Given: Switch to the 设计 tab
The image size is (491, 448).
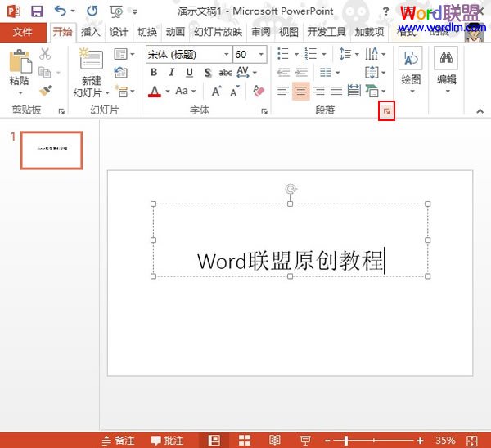Looking at the screenshot, I should point(119,32).
